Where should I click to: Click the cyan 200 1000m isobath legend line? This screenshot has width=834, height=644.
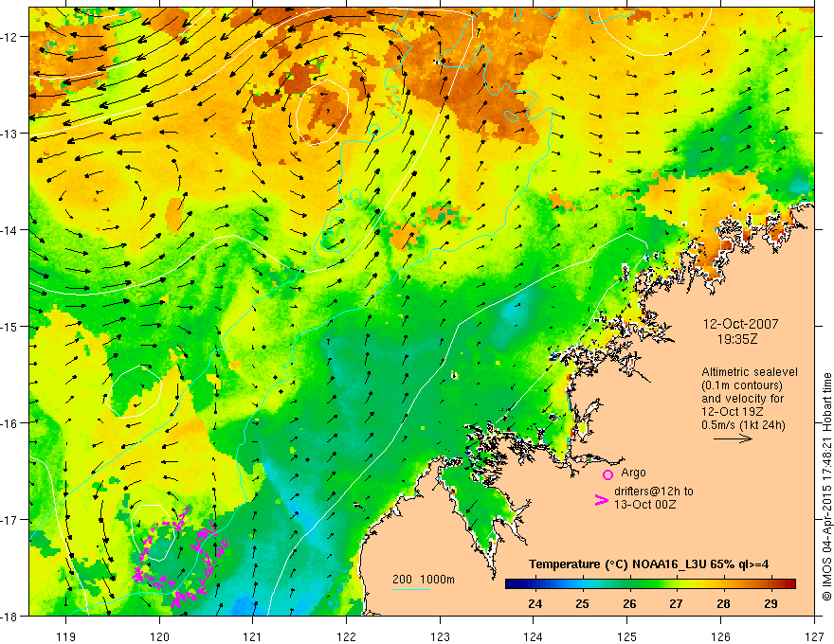[x=411, y=589]
